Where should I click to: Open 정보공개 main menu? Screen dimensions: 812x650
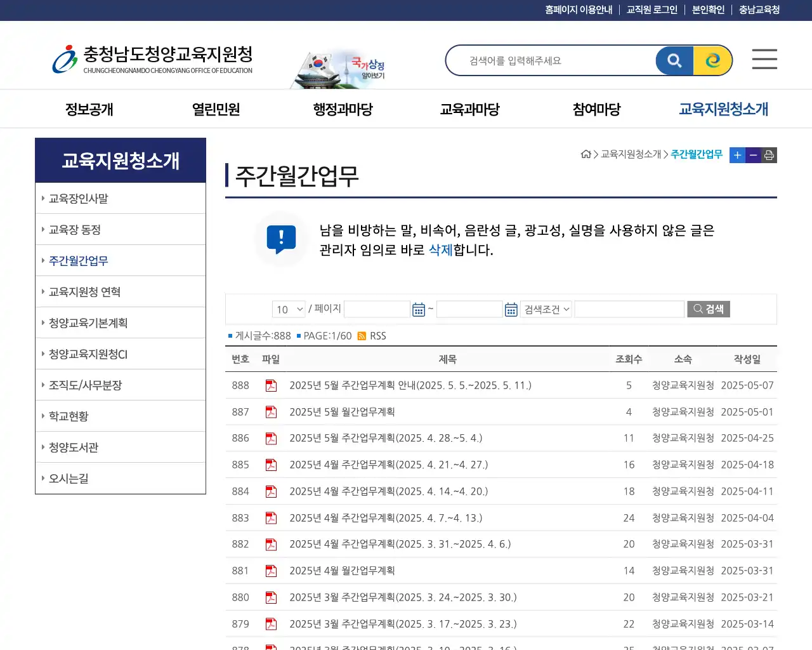[x=89, y=109]
